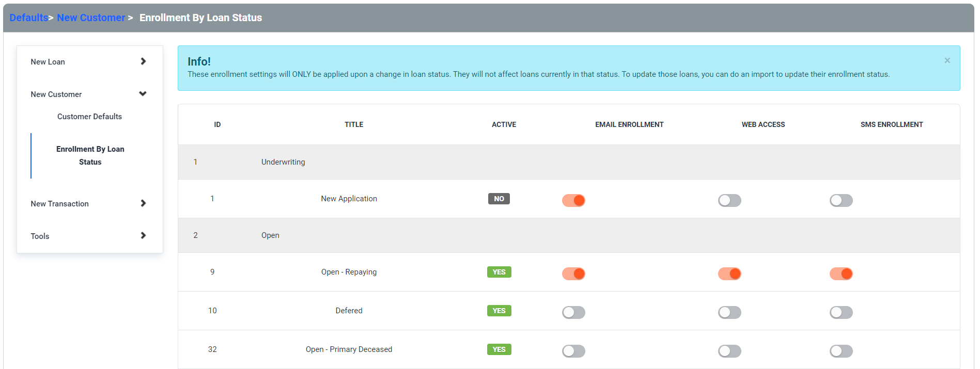
Task: Go to Defaults breadcrumb link
Action: [x=28, y=18]
